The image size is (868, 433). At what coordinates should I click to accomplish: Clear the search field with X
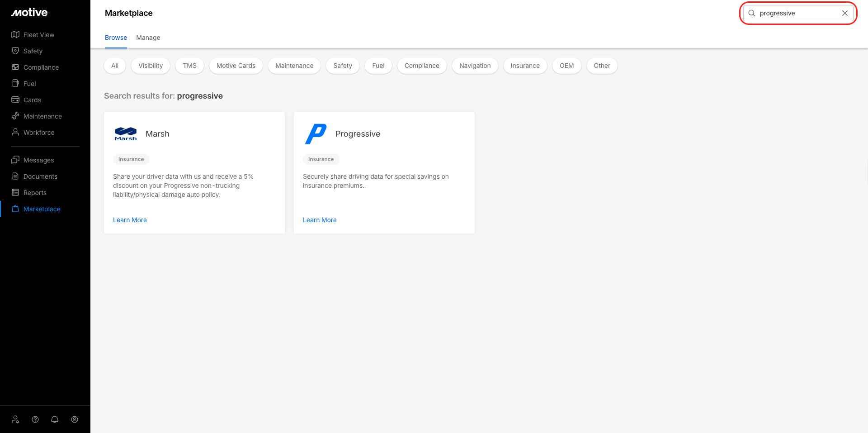tap(844, 13)
